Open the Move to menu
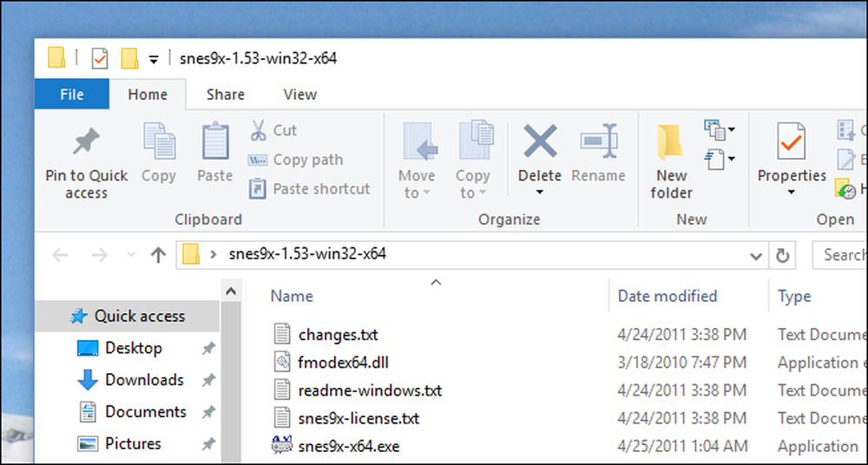The width and height of the screenshot is (868, 465). click(x=417, y=161)
